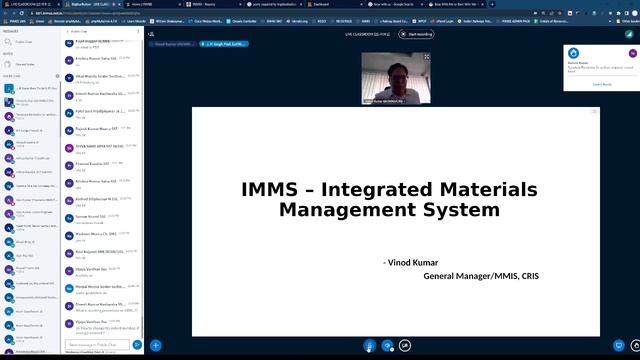Click the Vikas Bhanda chat message avatar

pos(69,78)
